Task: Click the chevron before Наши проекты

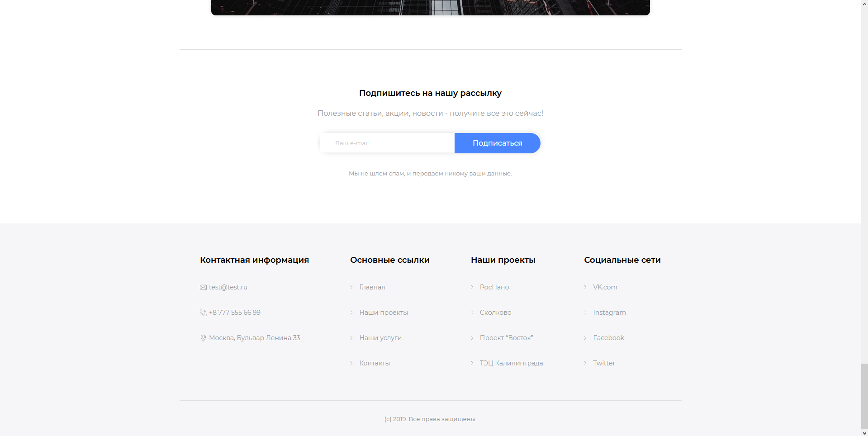Action: pos(351,313)
